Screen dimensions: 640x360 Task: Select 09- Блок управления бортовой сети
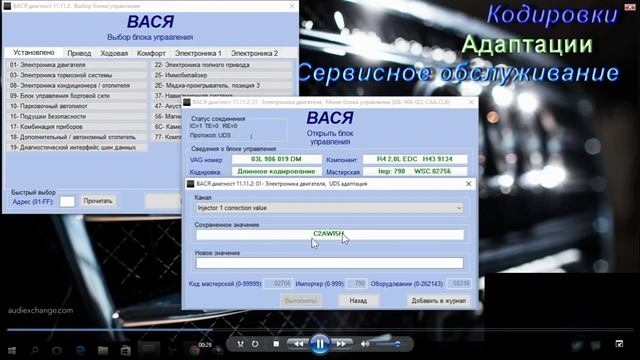tap(77, 96)
